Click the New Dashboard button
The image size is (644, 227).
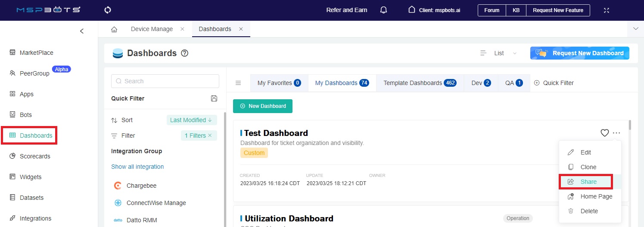(263, 106)
